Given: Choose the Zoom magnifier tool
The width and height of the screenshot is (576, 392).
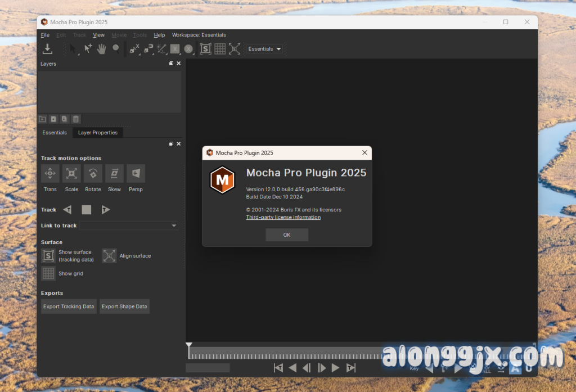Looking at the screenshot, I should [116, 48].
